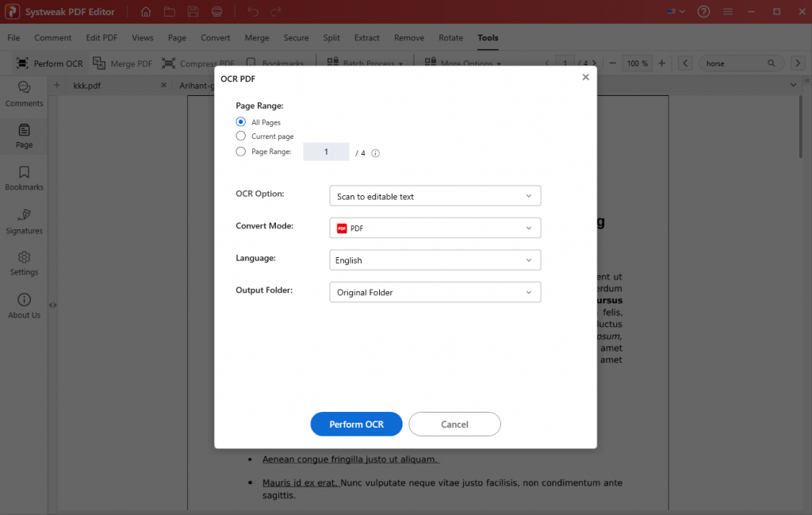
Task: Click the Perform OCR button
Action: point(356,424)
